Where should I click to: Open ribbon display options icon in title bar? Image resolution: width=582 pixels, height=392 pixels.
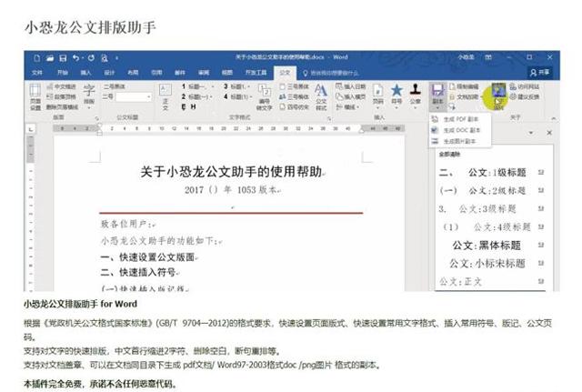tap(488, 57)
